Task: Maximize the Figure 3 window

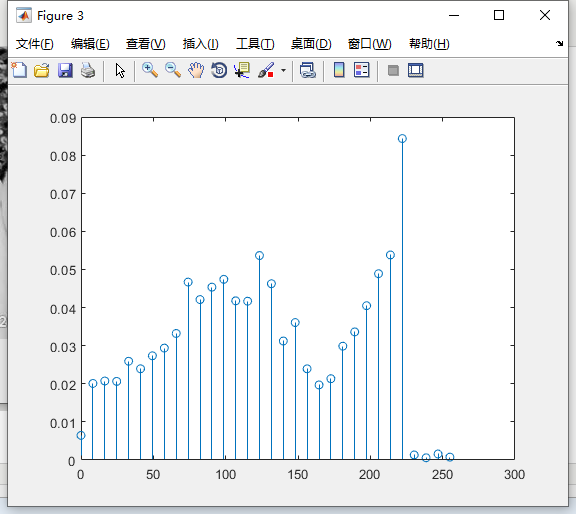Action: pos(499,15)
